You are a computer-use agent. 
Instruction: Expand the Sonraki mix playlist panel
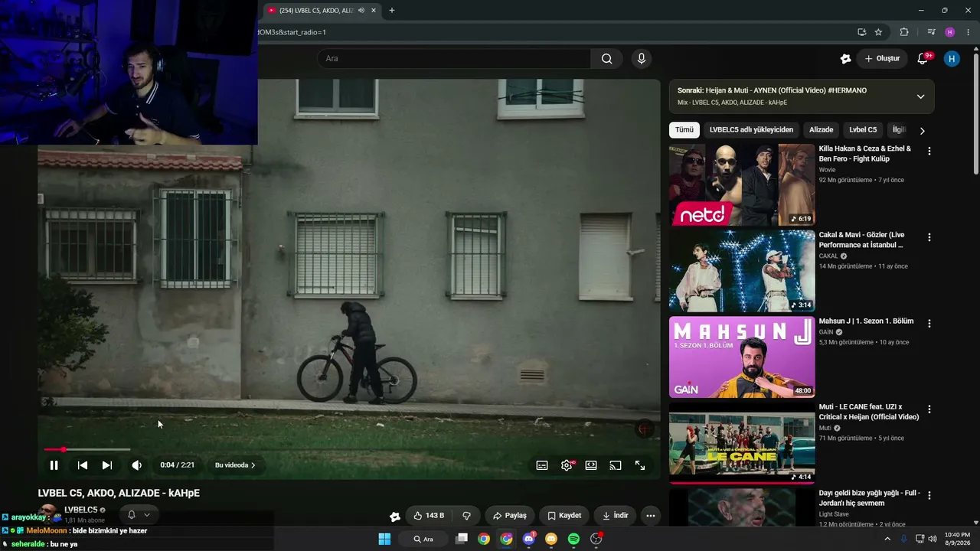tap(920, 96)
